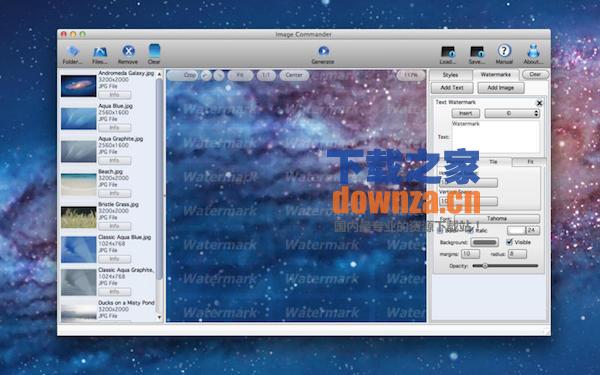Click the Clear toolbar icon with the blue cylinder
Screen dimensions: 600x375
pyautogui.click(x=154, y=51)
